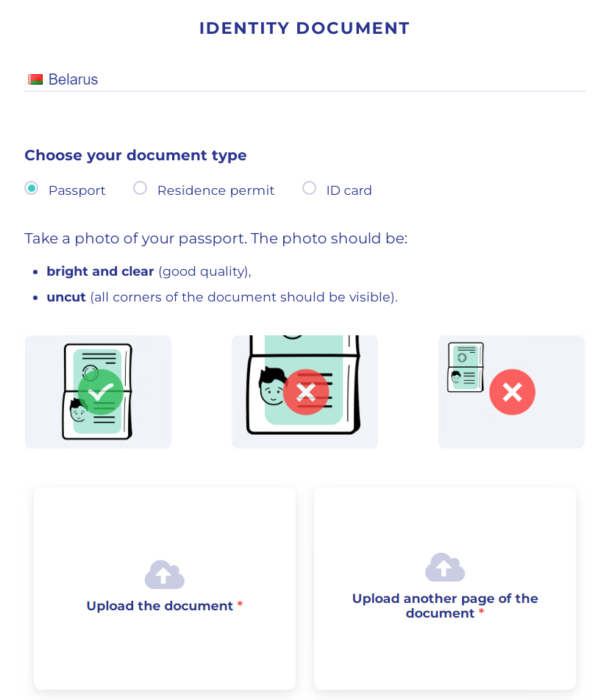Select the Passport radio button

click(32, 189)
